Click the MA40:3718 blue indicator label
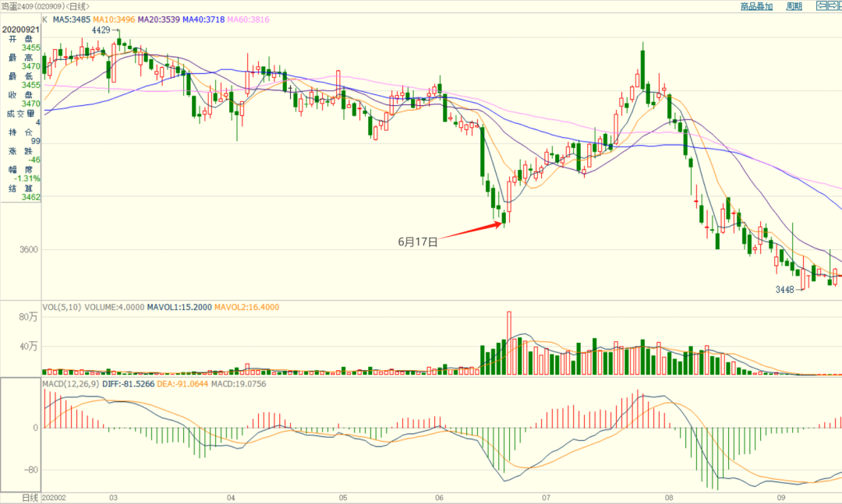 203,19
